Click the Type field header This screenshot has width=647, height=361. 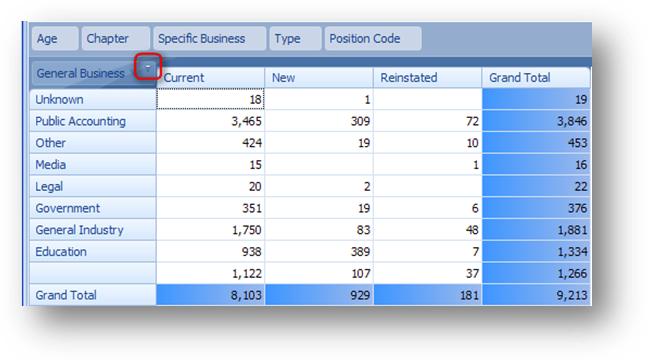coord(295,38)
